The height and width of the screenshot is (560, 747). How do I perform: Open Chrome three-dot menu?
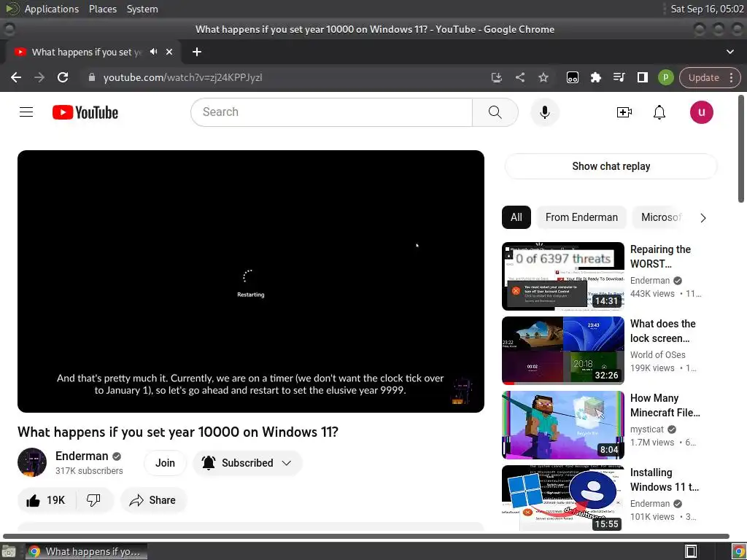(x=731, y=77)
